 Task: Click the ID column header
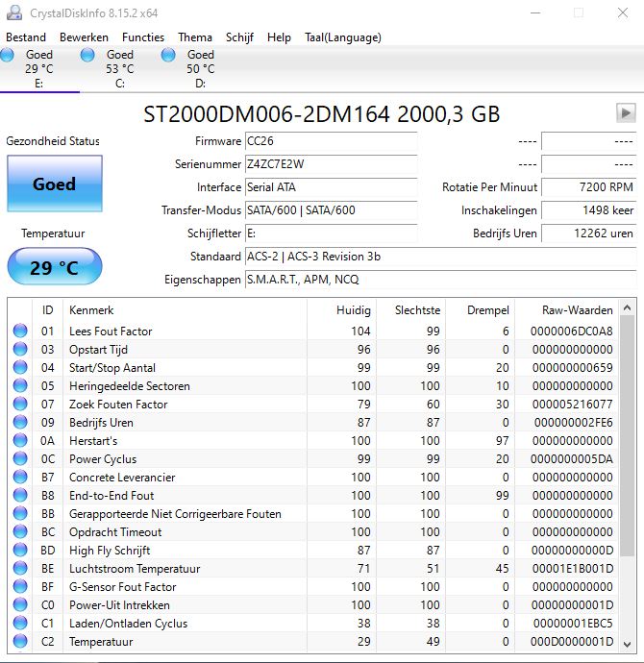(x=47, y=310)
